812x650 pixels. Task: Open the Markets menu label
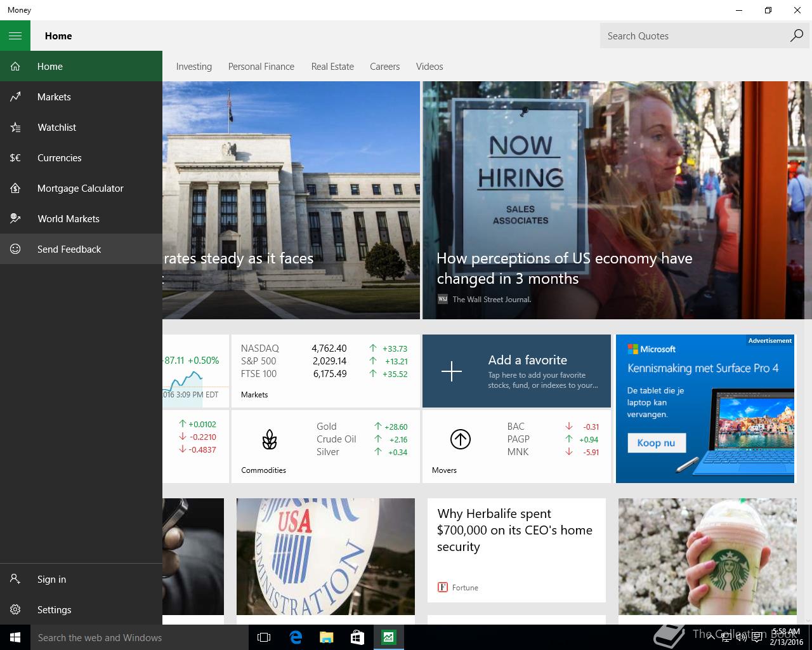point(54,96)
